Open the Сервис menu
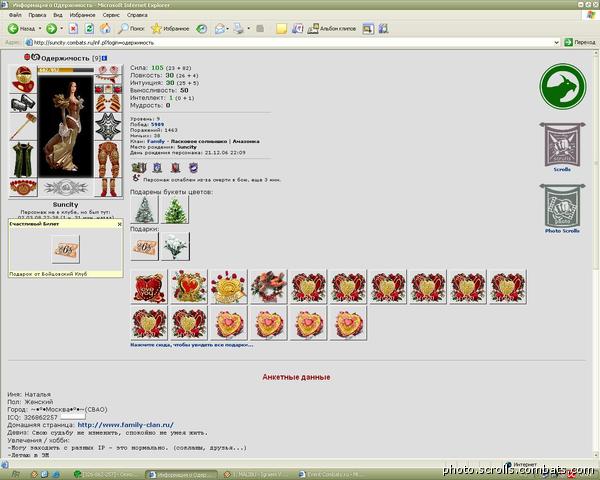600x480 pixels. pyautogui.click(x=111, y=15)
